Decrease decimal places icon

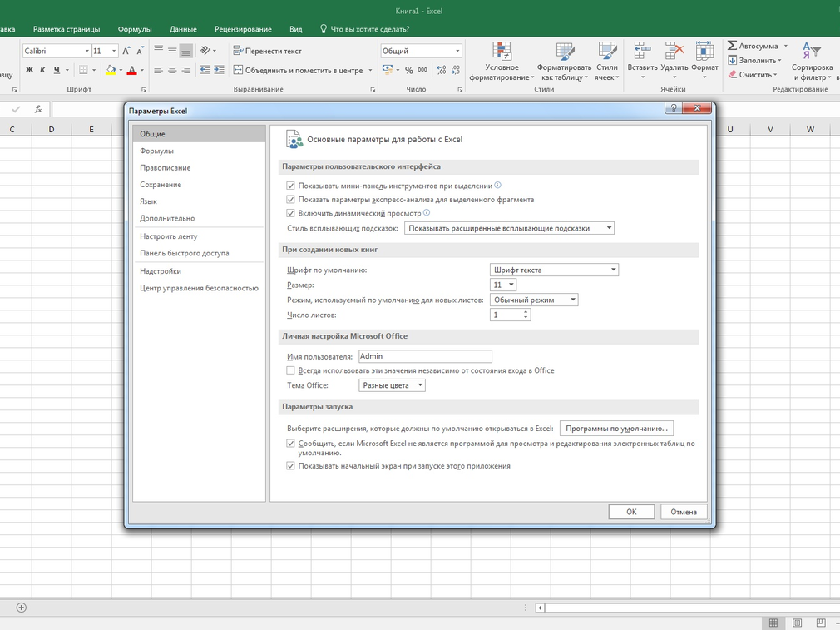(455, 70)
